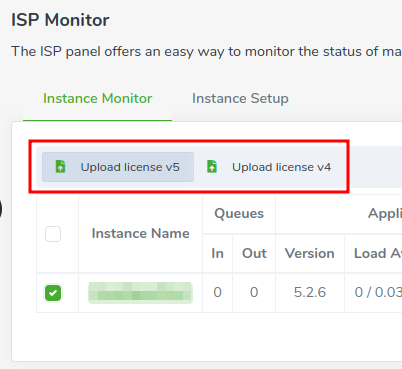Click the Queues column group header

239,214
